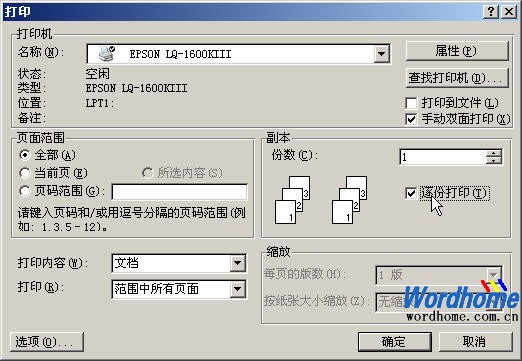Click the 份数 copies number field
Viewport: 522px width, 361px height.
(x=443, y=157)
